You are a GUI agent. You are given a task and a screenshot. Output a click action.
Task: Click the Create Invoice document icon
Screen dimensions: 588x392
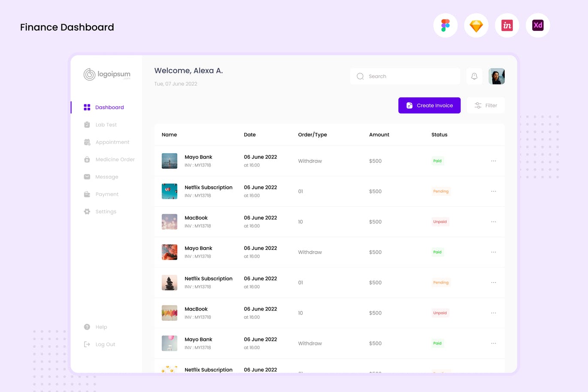(409, 105)
